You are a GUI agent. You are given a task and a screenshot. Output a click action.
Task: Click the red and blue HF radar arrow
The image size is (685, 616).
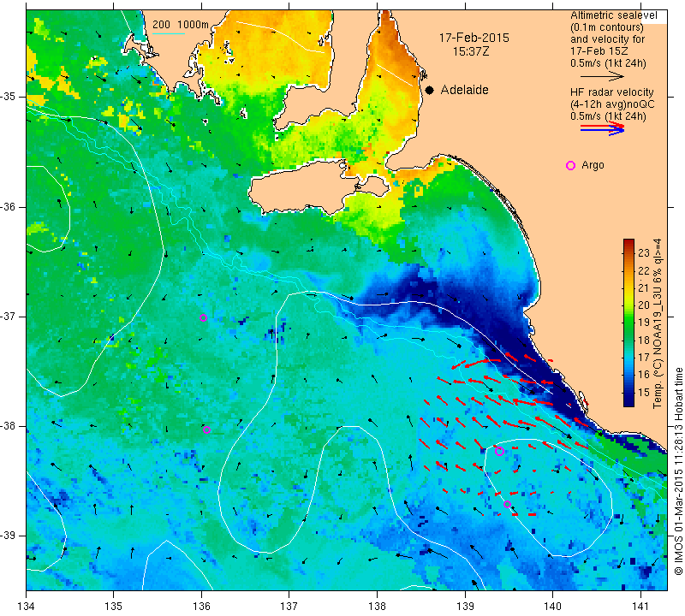[x=603, y=128]
